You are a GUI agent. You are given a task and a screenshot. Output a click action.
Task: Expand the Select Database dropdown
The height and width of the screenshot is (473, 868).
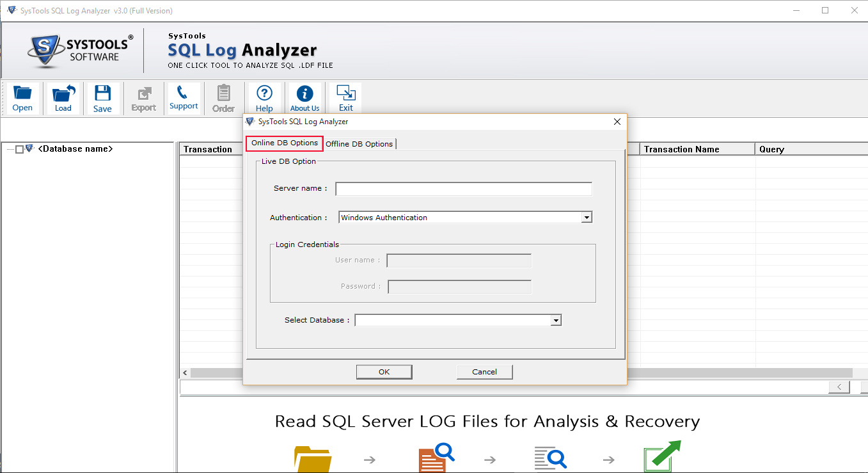tap(556, 320)
